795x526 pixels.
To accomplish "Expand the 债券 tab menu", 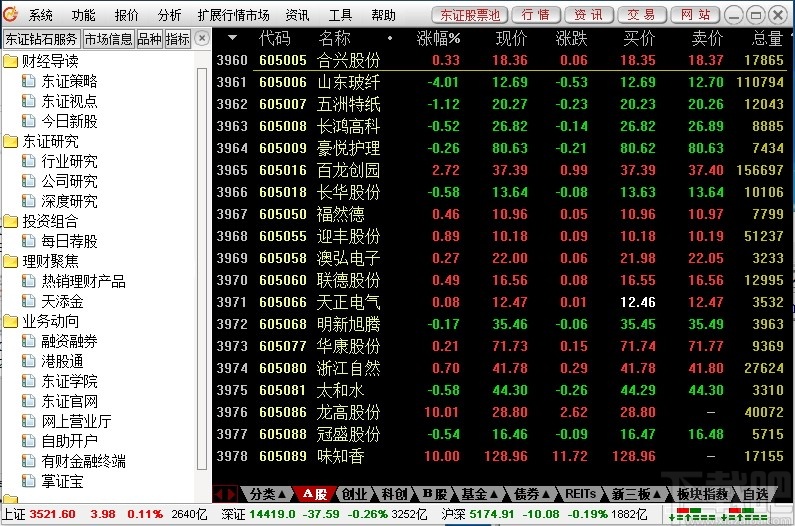I will point(546,494).
